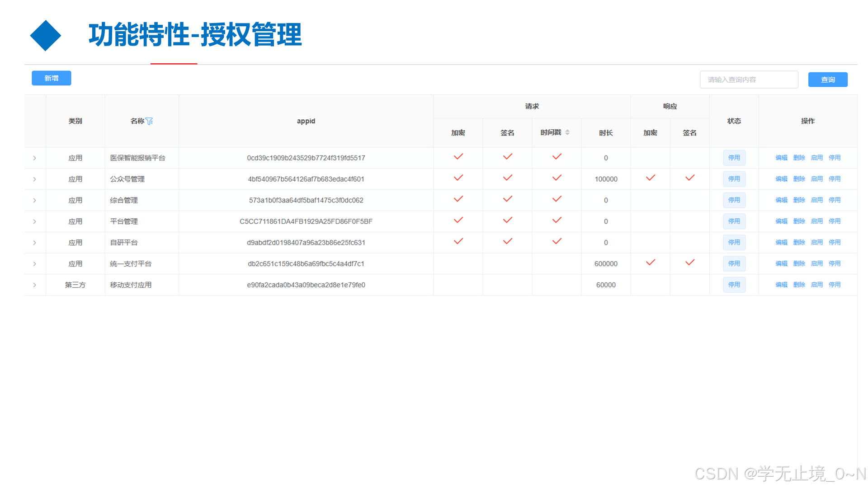Enable the 自研平台 application
Screen dimensions: 868x488
817,242
